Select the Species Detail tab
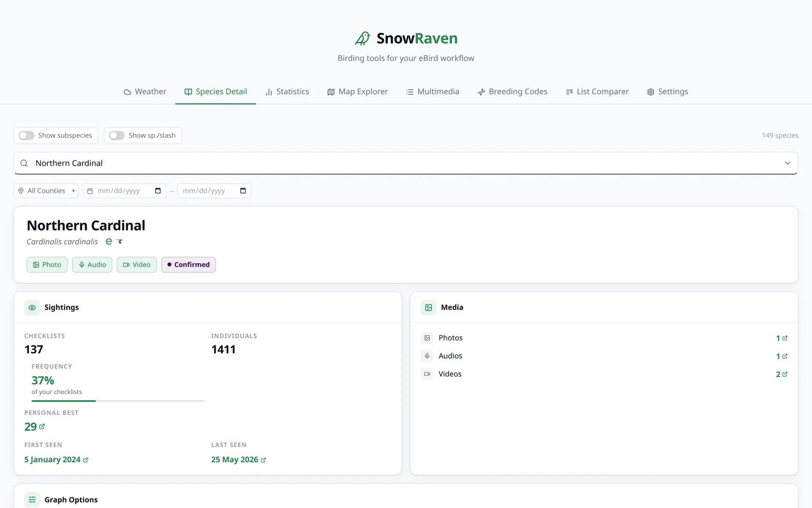Viewport: 812px width, 508px height. point(216,91)
